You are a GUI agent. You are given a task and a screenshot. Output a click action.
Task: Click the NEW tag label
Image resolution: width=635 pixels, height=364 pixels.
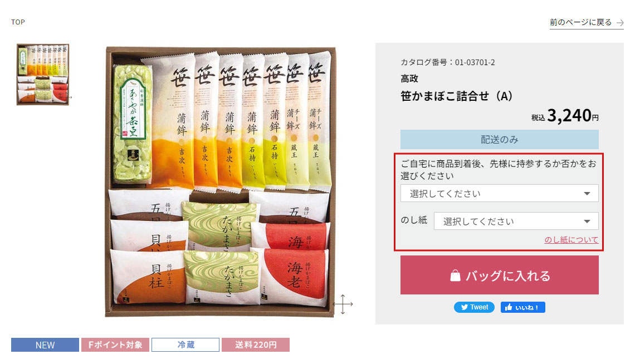click(45, 345)
